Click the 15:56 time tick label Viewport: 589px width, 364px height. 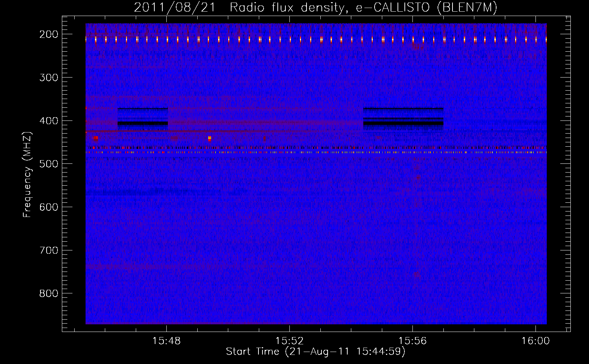[412, 341]
